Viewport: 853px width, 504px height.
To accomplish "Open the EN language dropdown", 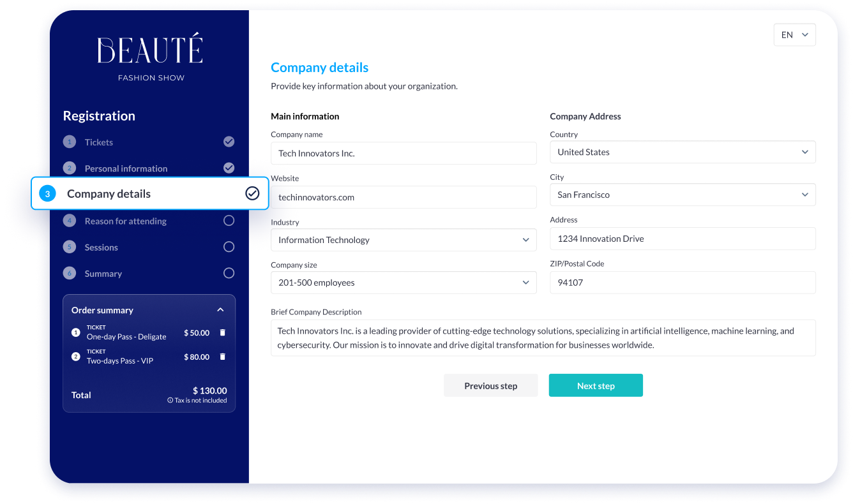I will point(794,35).
